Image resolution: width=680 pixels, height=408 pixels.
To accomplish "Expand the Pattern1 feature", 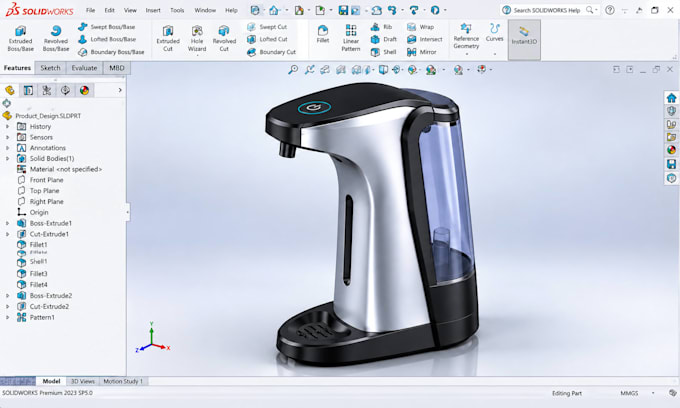I will click(x=7, y=317).
